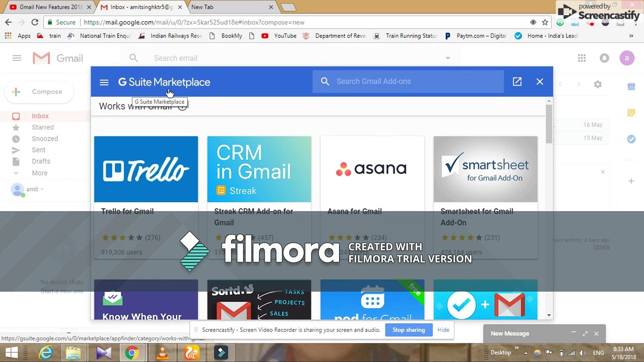Expand the More labels list
The height and width of the screenshot is (362, 644).
39,173
